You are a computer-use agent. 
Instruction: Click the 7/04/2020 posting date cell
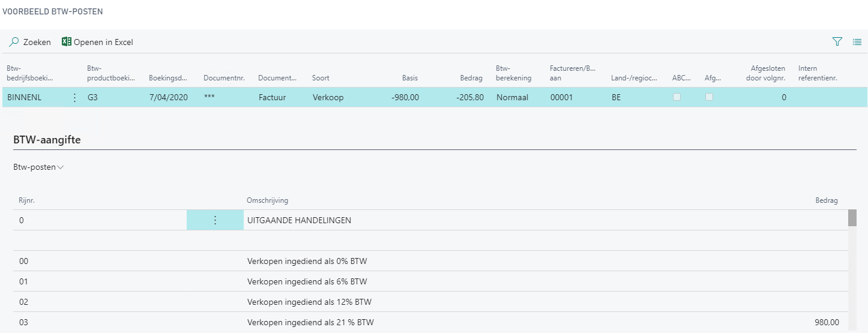[168, 98]
